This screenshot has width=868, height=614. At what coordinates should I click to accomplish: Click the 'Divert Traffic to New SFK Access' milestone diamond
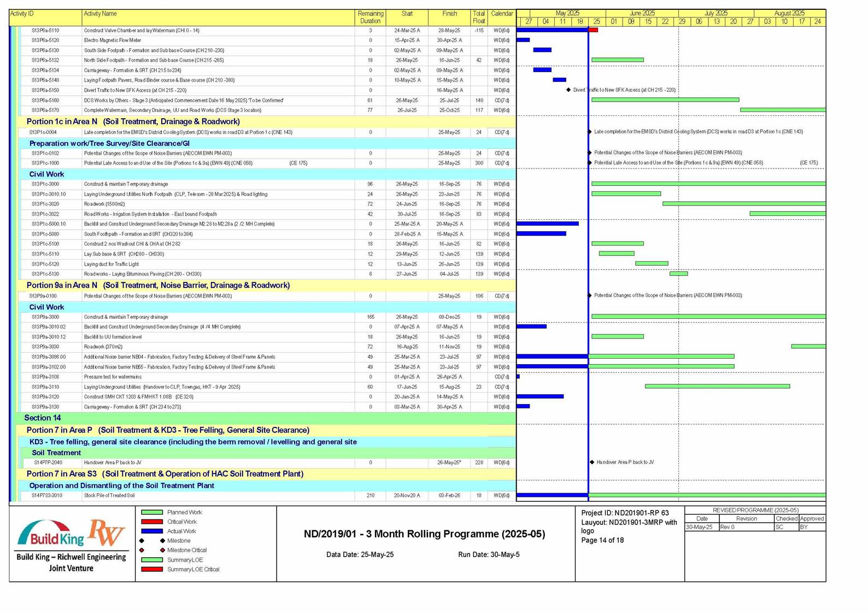click(x=568, y=90)
